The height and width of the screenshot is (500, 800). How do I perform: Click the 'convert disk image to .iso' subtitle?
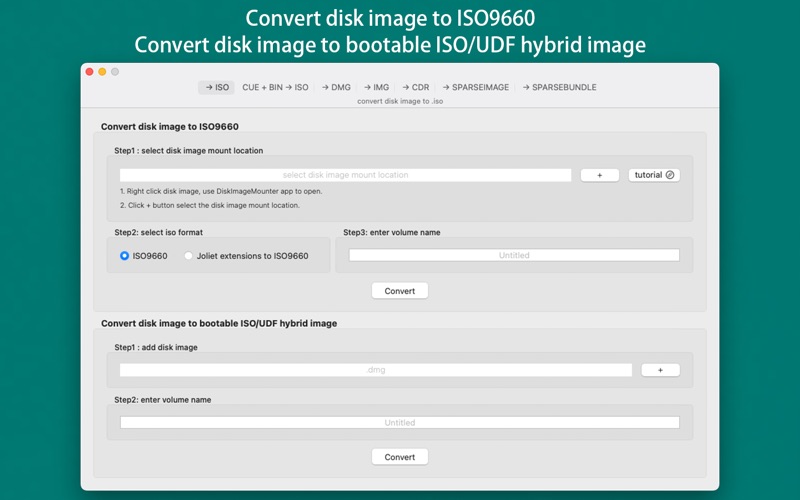point(400,101)
